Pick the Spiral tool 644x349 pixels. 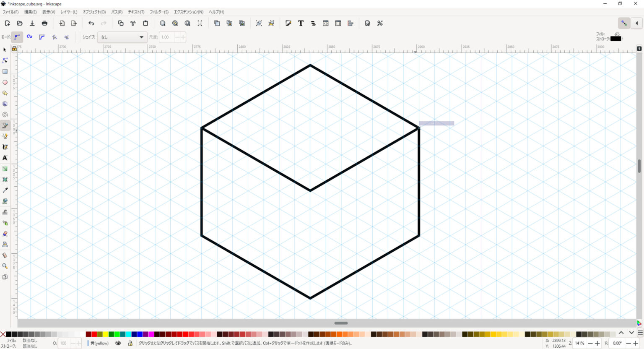[x=5, y=115]
